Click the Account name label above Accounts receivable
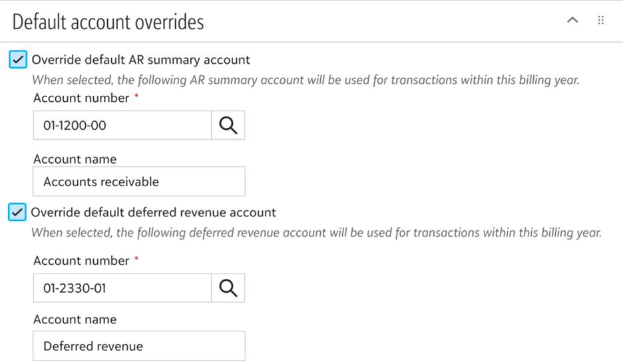This screenshot has height=364, width=623. point(75,159)
